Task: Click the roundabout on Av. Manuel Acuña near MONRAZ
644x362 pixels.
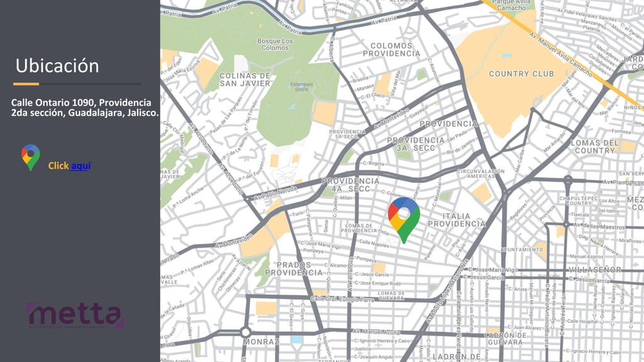Action: click(246, 332)
